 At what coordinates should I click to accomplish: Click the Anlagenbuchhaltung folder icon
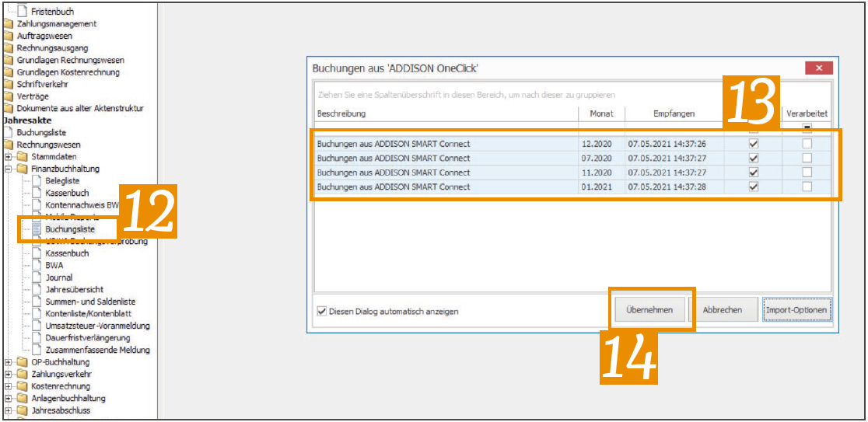coord(23,399)
